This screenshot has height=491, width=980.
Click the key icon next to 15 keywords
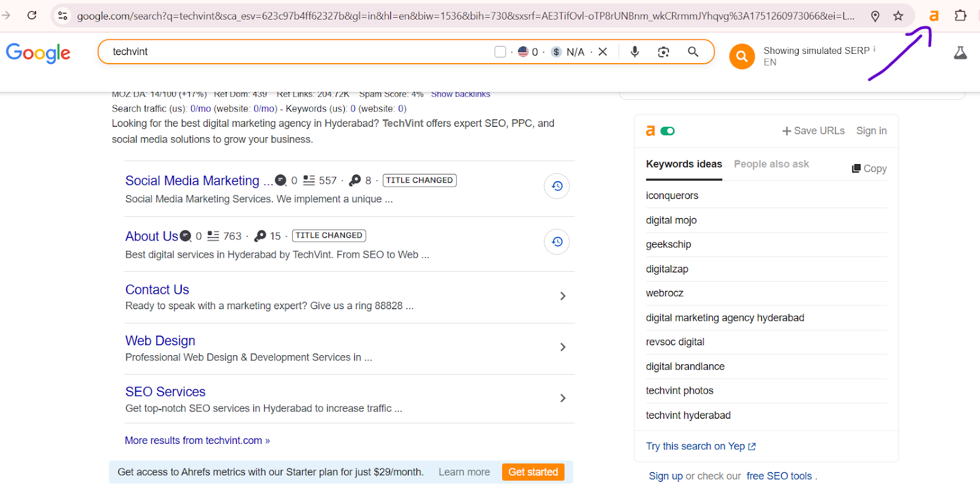[260, 236]
